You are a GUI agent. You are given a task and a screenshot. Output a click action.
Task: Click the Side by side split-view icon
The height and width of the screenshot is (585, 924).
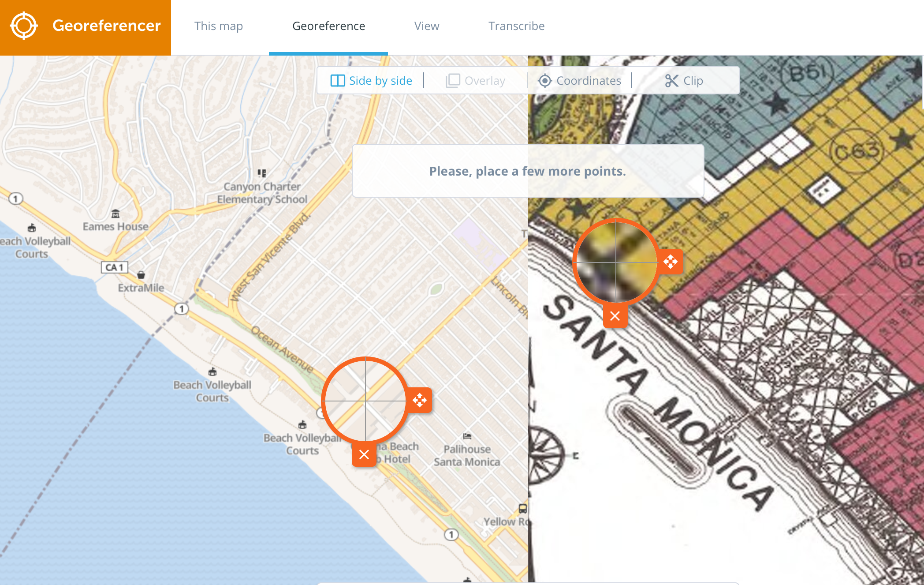[338, 81]
